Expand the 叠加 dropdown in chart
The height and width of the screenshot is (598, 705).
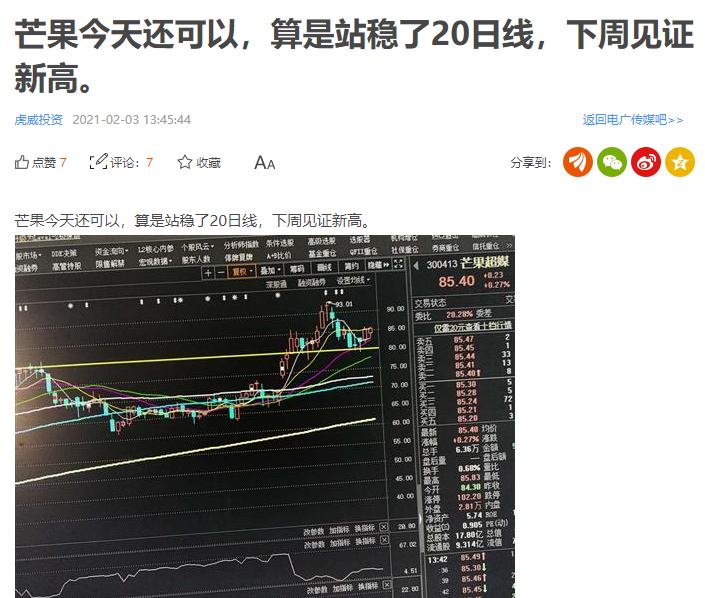click(271, 270)
